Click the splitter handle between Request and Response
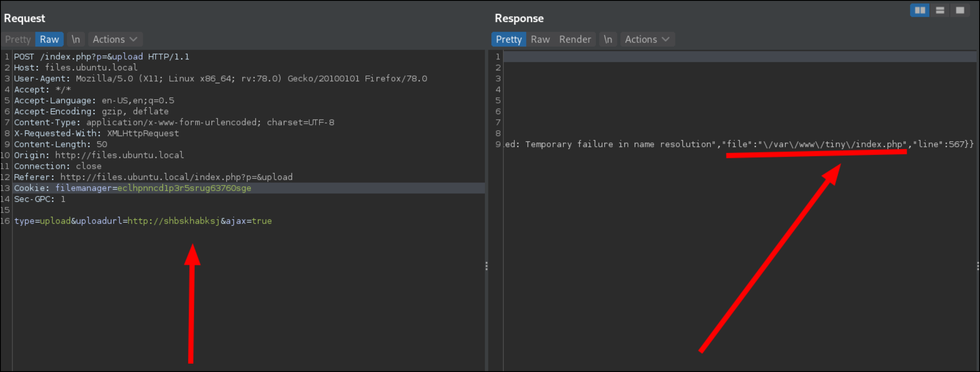Screen dimensions: 980x372 [x=486, y=266]
